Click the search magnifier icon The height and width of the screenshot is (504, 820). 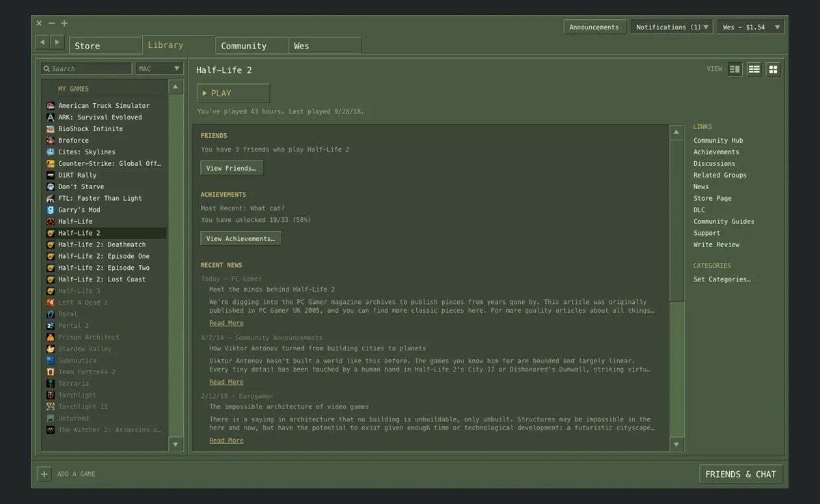click(46, 69)
